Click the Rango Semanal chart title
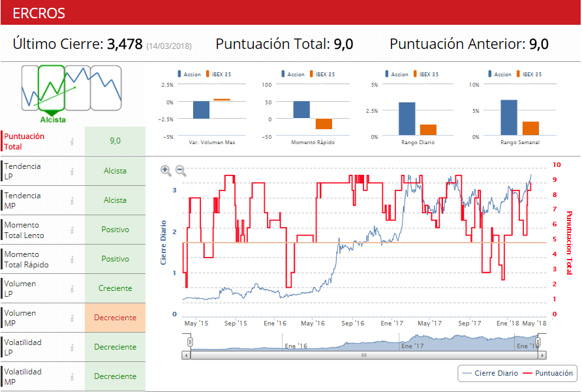 [x=520, y=142]
